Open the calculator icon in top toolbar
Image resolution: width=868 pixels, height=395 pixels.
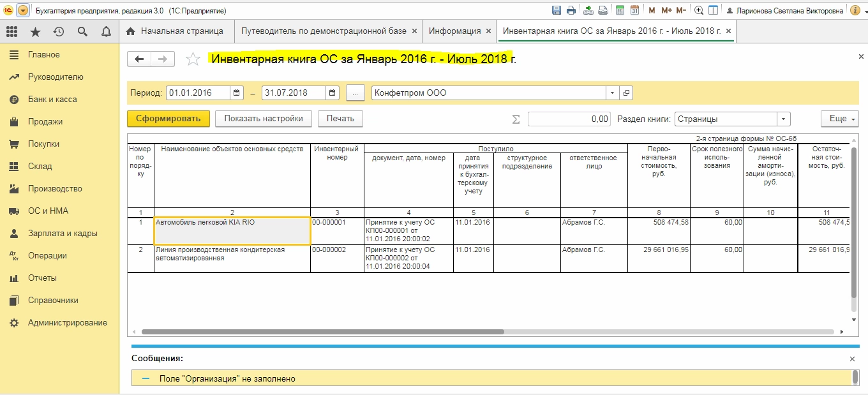[619, 11]
